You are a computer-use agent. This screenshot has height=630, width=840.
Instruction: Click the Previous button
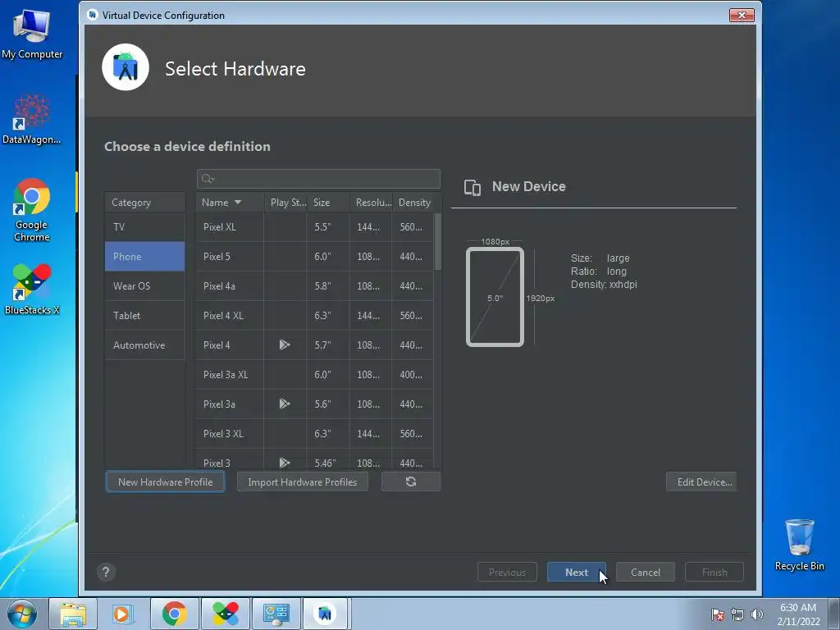point(507,572)
